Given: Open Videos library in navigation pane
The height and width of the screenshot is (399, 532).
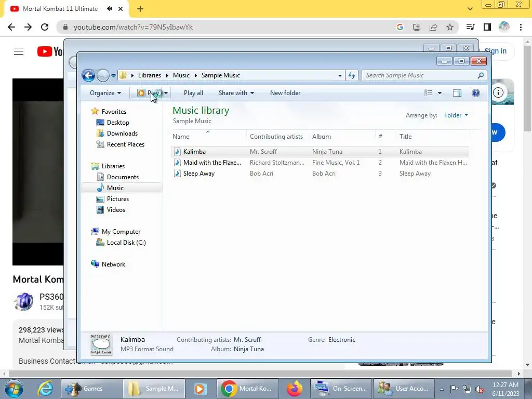Looking at the screenshot, I should click(116, 210).
